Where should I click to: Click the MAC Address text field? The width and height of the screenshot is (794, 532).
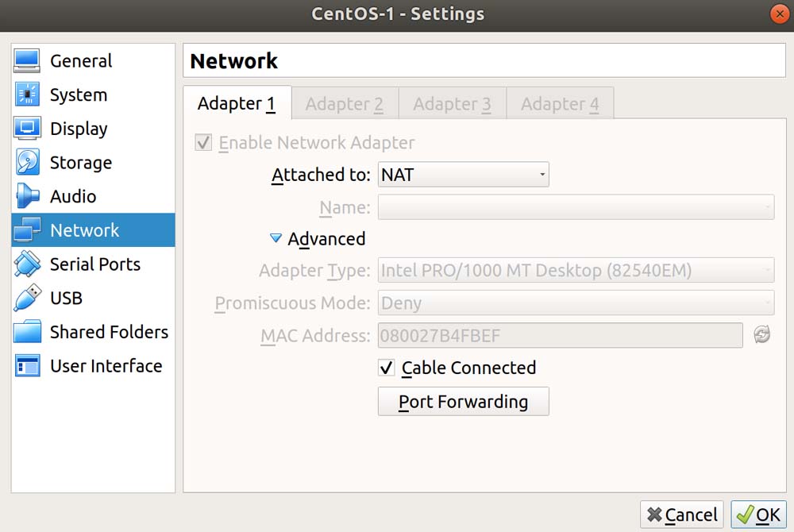point(560,336)
